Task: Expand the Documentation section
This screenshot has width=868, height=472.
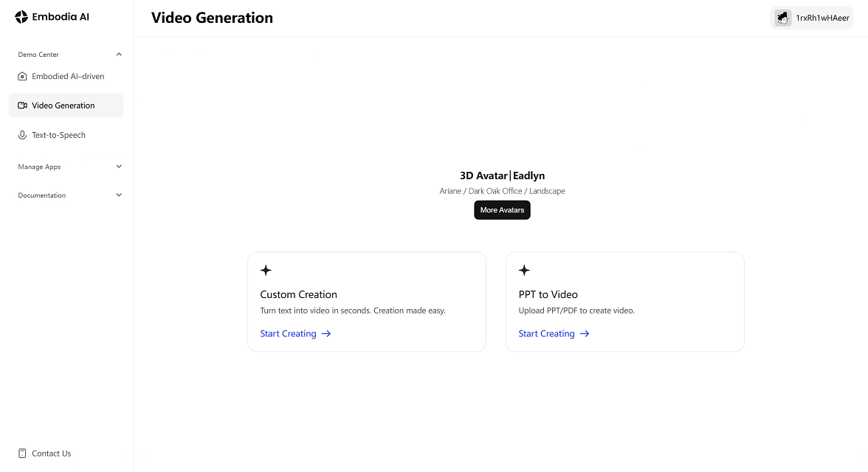Action: click(119, 195)
